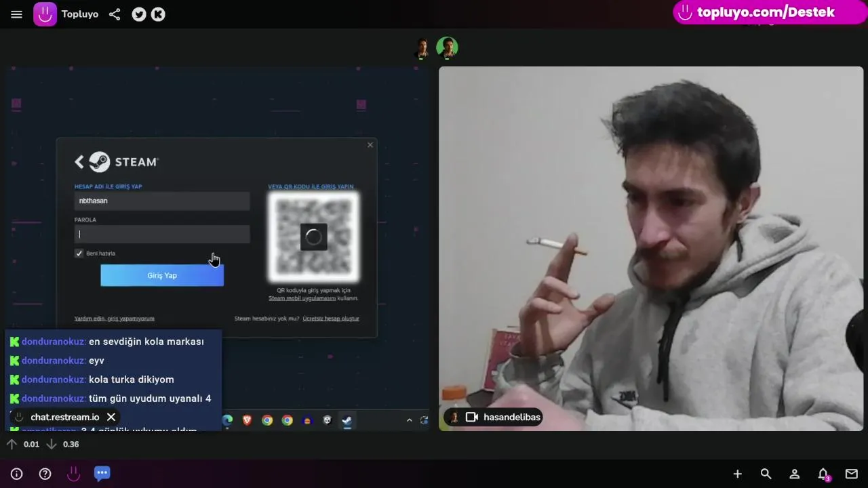Click 'Ücretsiz hesap oluştur' link
This screenshot has width=868, height=488.
click(x=331, y=319)
